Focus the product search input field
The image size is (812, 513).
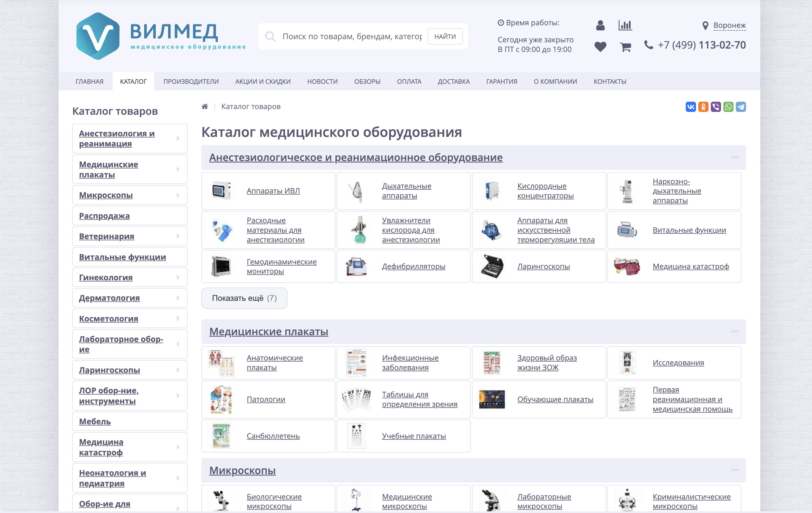click(352, 36)
